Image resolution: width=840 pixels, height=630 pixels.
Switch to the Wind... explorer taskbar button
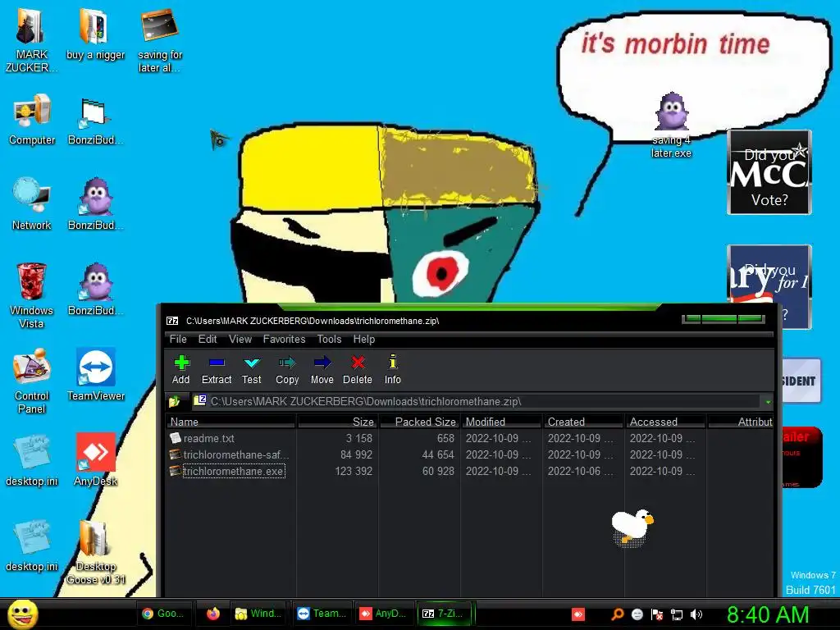[259, 614]
